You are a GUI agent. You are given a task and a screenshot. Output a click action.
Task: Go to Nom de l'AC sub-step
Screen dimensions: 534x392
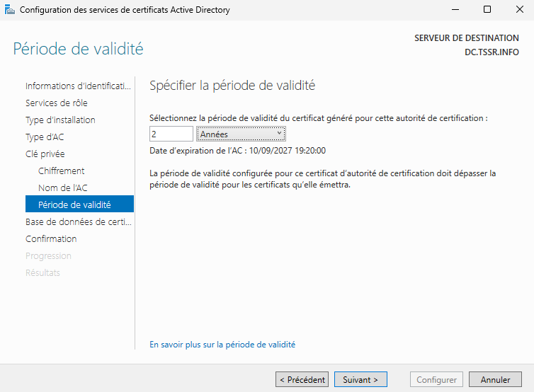click(x=63, y=188)
